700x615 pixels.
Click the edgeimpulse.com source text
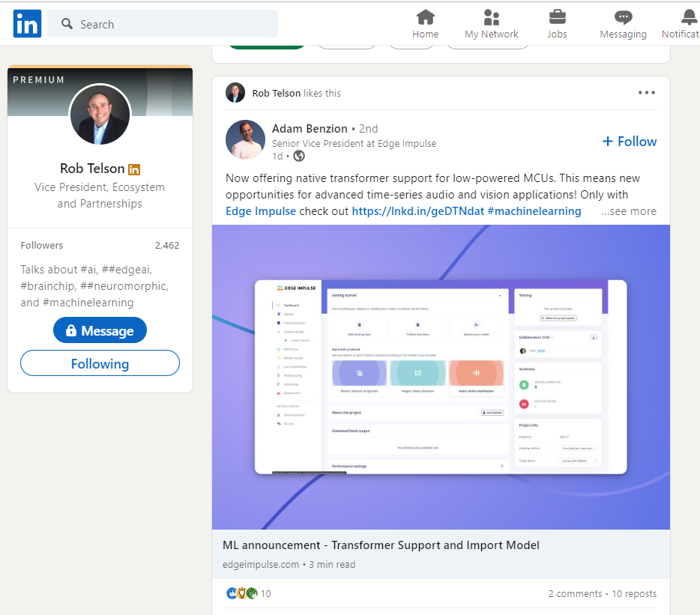point(261,565)
